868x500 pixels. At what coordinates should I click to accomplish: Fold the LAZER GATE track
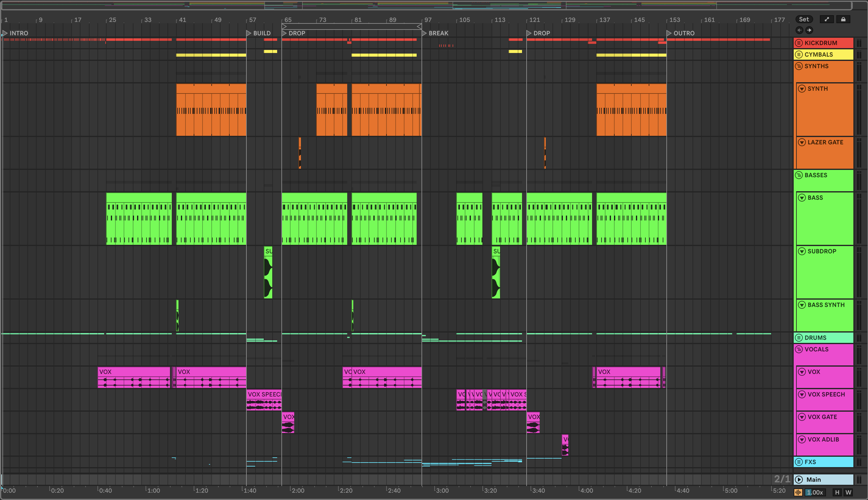(802, 142)
